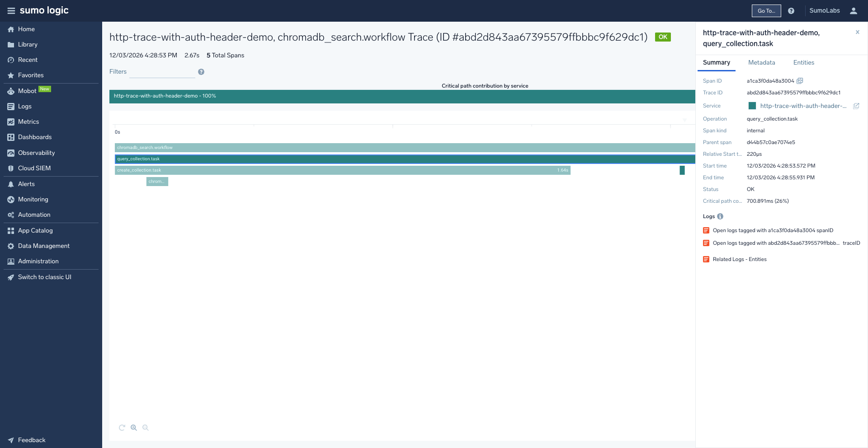The height and width of the screenshot is (448, 868).
Task: Click the zoom out magnifier icon
Action: tap(146, 428)
